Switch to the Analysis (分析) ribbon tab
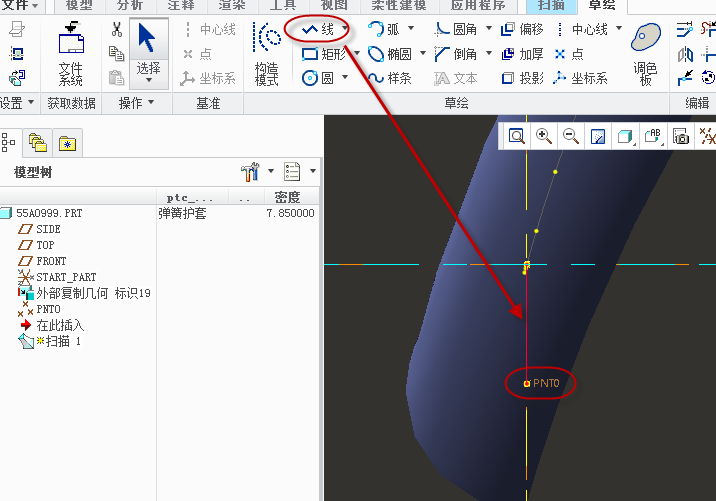This screenshot has width=716, height=501. point(130,5)
